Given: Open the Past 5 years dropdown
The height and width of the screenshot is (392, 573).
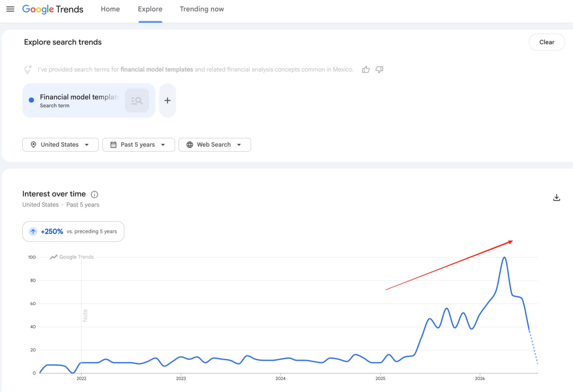Looking at the screenshot, I should coord(138,145).
